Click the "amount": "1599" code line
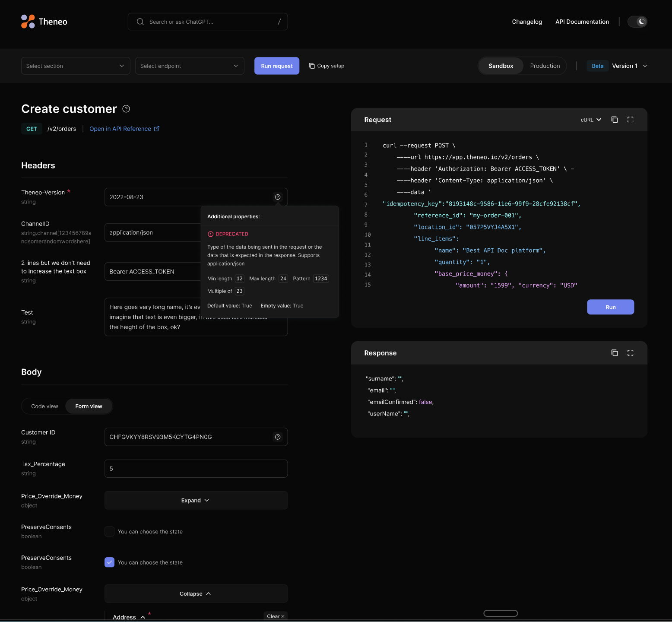 tap(516, 286)
